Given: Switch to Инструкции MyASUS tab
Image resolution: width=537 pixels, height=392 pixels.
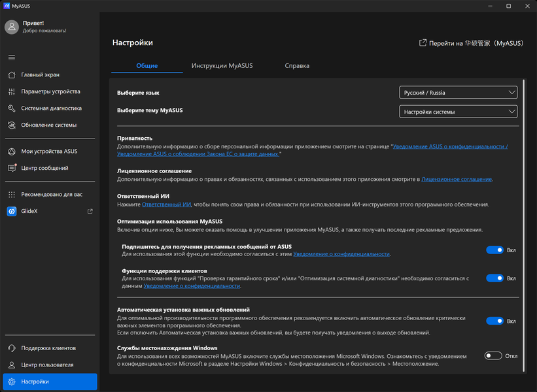Looking at the screenshot, I should (x=222, y=66).
